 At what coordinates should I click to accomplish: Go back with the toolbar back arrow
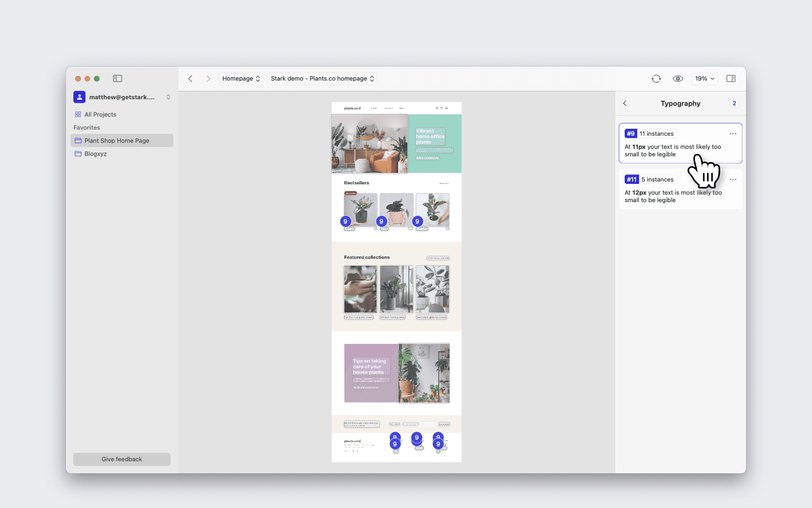point(190,78)
